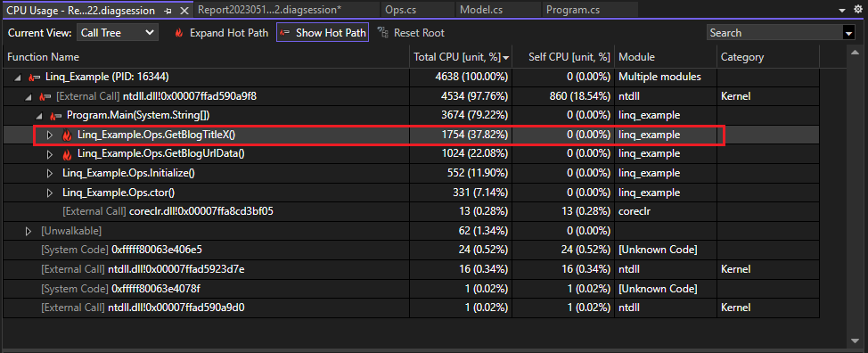Click the hot path icon beside ntdll.dll!0x00007ffad590a9f8
Viewport: 868px width, 353px height.
[45, 97]
